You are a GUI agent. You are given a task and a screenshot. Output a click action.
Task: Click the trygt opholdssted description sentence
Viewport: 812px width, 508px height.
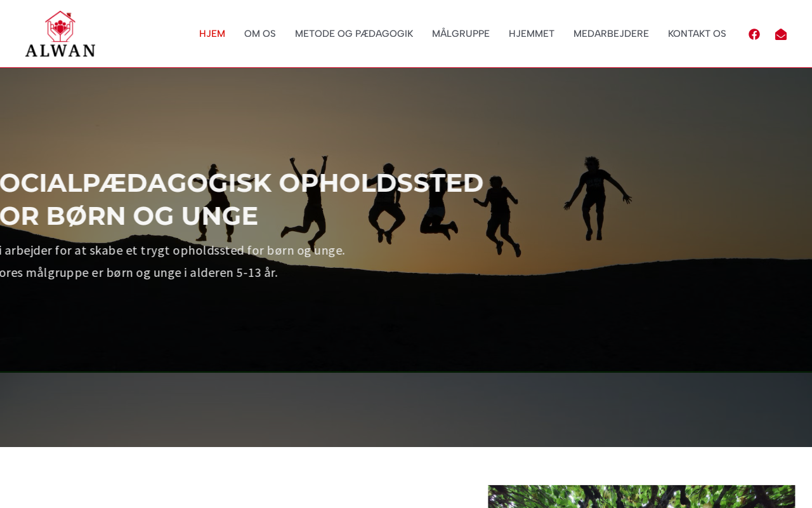click(172, 250)
